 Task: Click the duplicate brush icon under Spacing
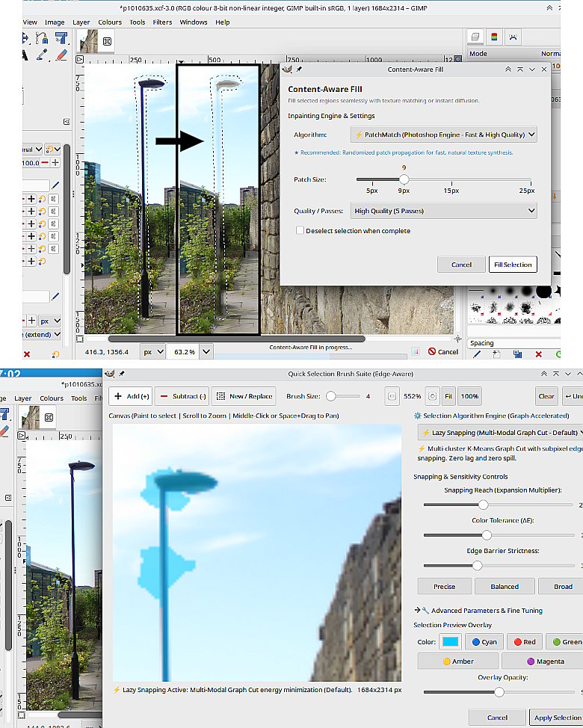click(517, 354)
